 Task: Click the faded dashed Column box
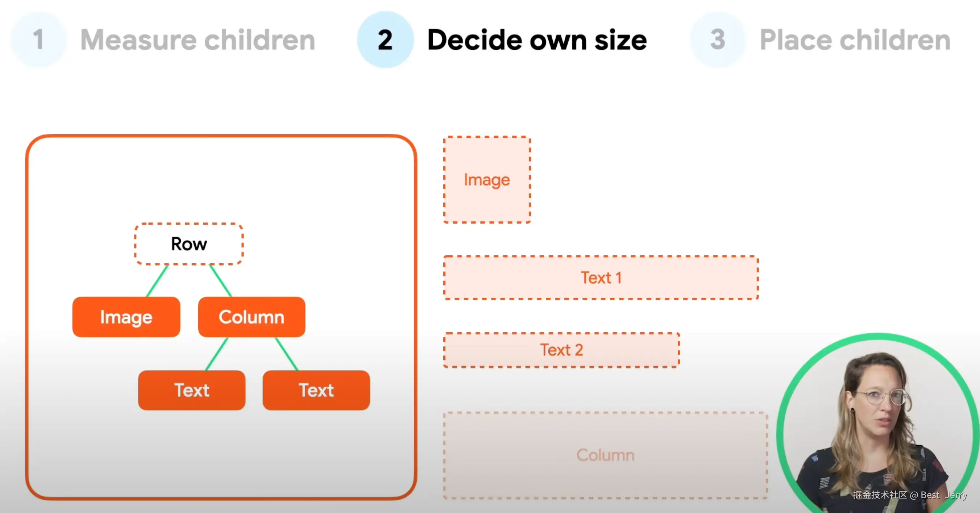[605, 455]
